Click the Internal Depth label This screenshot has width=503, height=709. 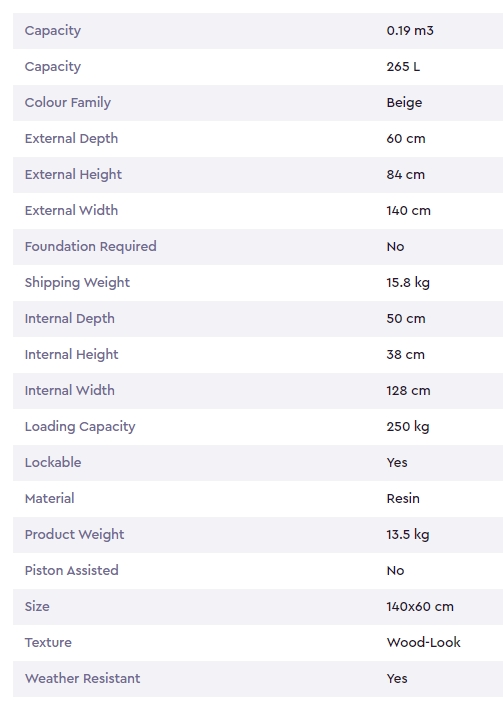pyautogui.click(x=70, y=319)
